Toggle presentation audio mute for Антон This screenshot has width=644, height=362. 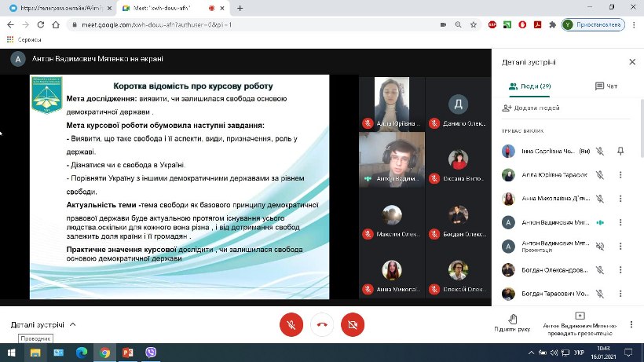click(600, 247)
